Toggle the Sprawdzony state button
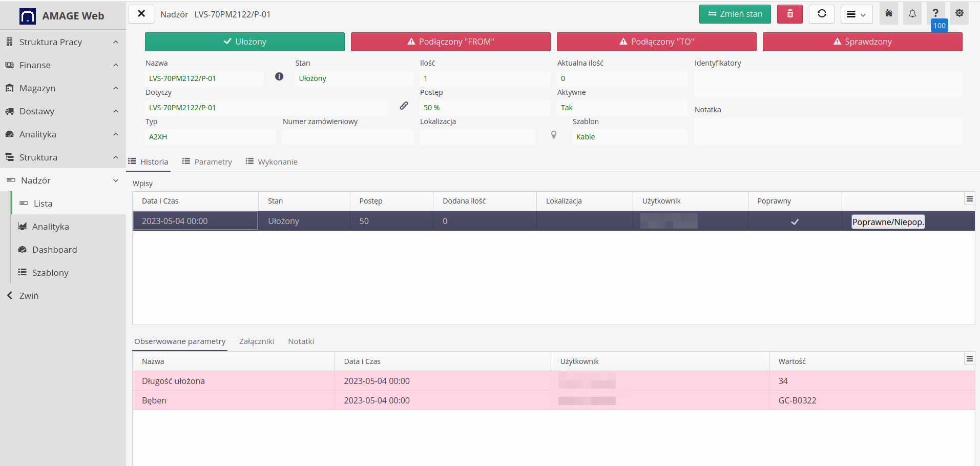 click(x=862, y=42)
